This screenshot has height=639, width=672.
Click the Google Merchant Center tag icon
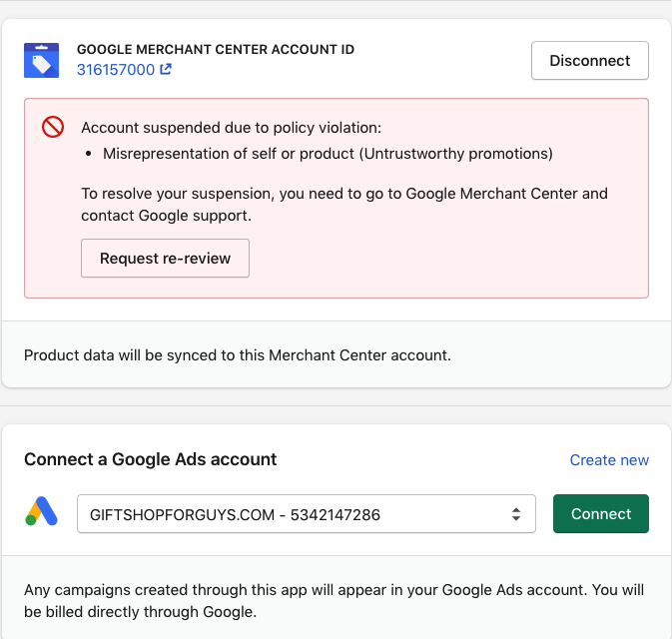42,60
